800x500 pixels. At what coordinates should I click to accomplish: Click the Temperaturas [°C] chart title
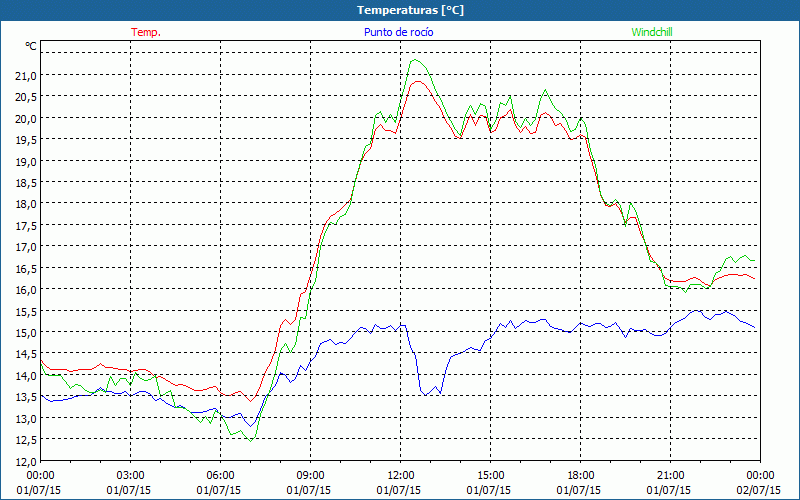[410, 10]
